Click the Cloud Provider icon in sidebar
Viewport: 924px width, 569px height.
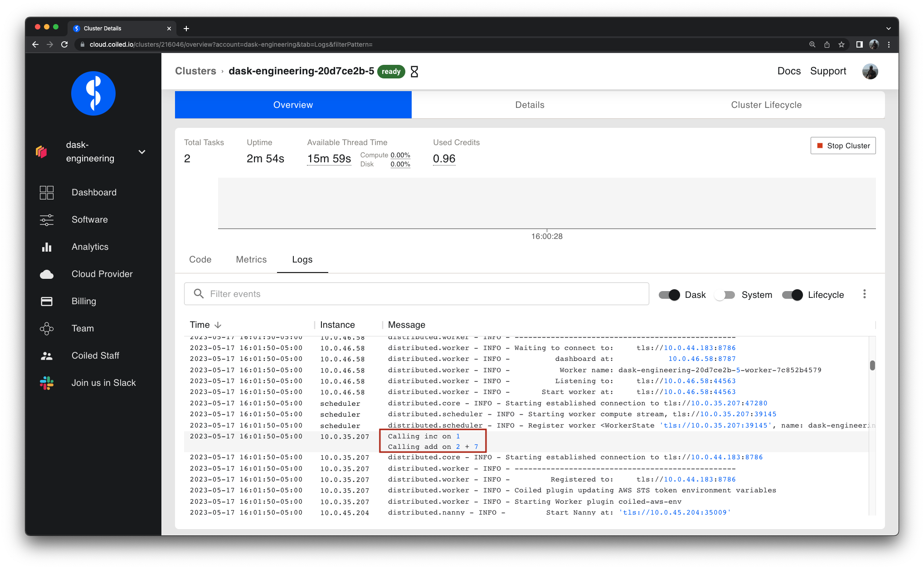click(46, 274)
